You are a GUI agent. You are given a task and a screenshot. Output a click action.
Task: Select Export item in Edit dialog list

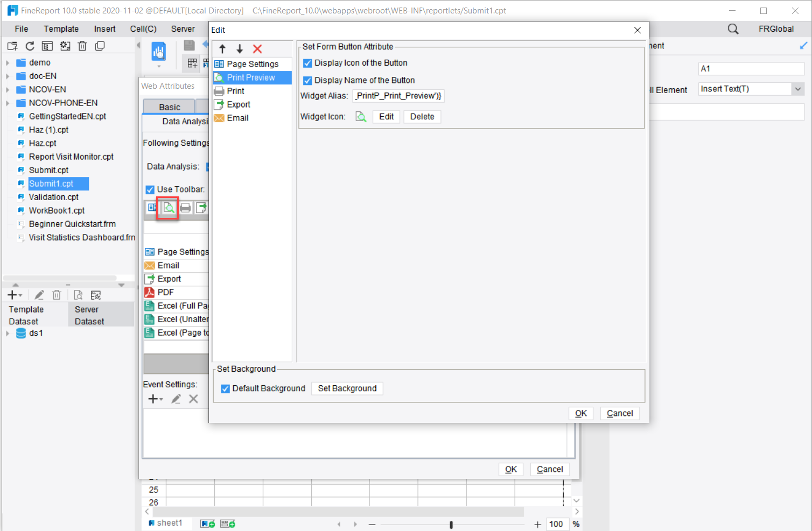click(x=252, y=104)
